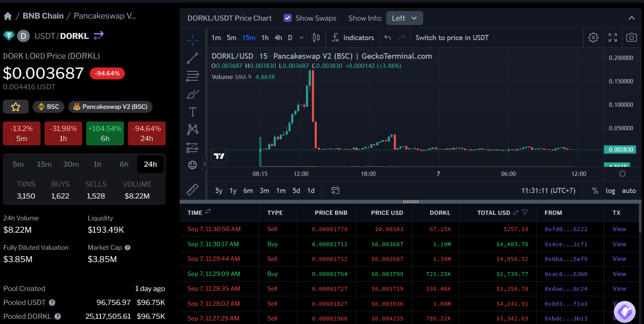Add pool to favorites star button

pyautogui.click(x=15, y=107)
